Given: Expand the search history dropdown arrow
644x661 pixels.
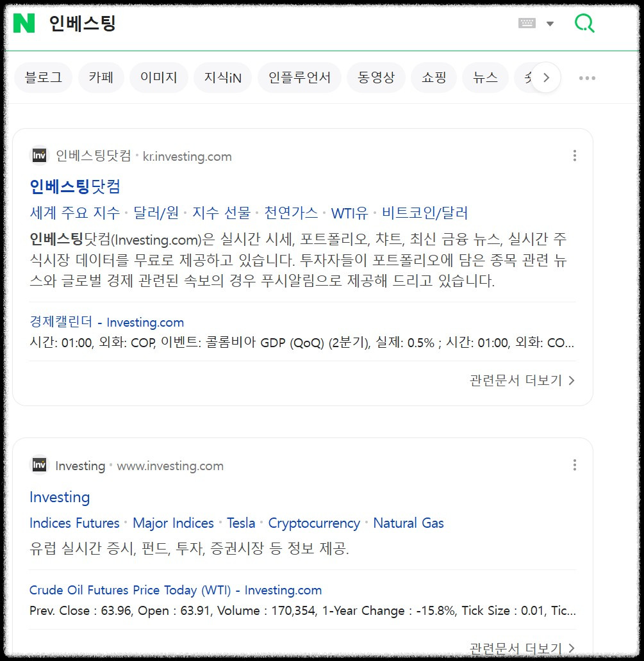Looking at the screenshot, I should click(550, 24).
